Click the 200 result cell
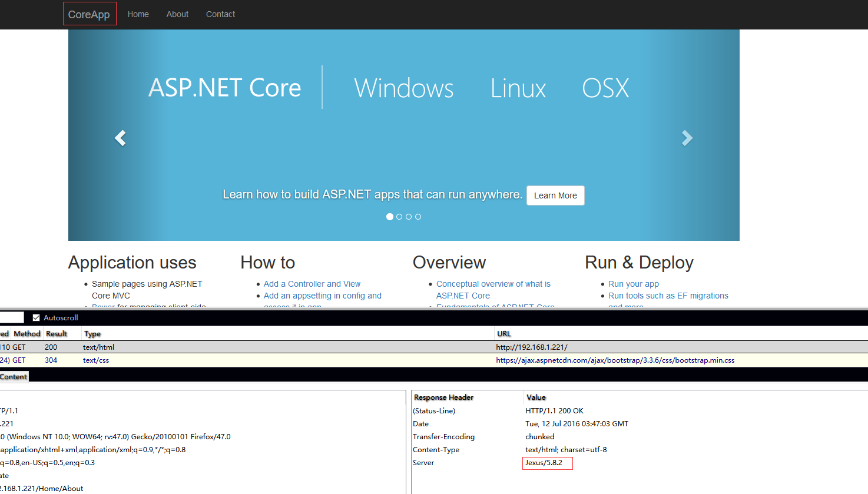 [x=51, y=347]
